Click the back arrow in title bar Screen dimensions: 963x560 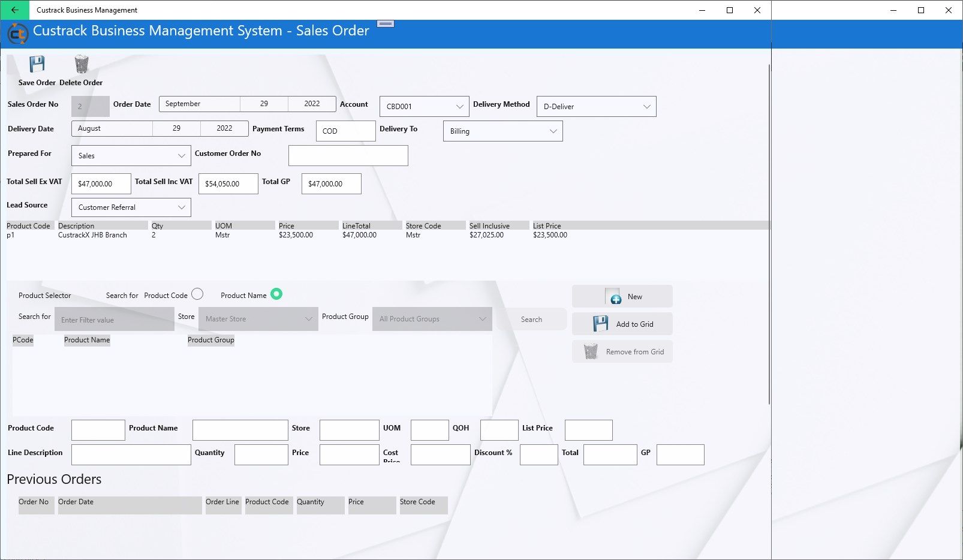15,10
